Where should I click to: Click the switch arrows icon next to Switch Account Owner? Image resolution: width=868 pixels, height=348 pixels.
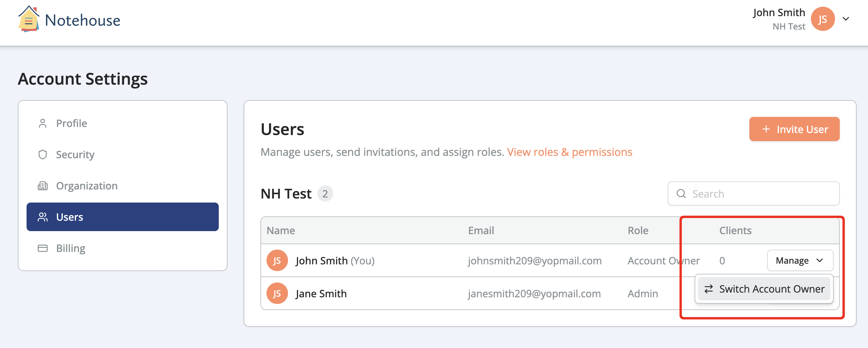point(708,289)
